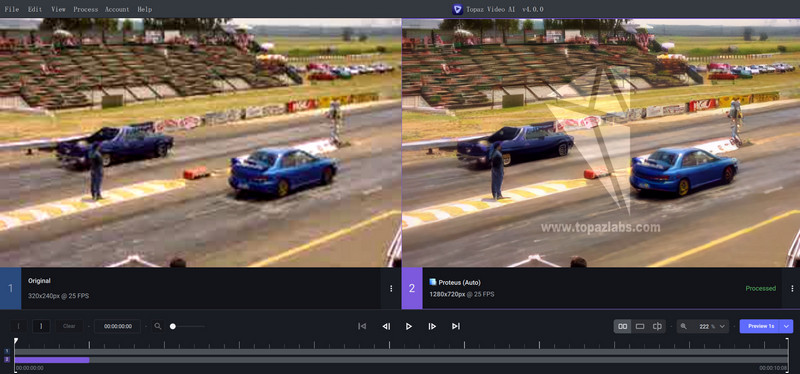Select track 2 label on timeline
The height and width of the screenshot is (374, 800).
[x=7, y=359]
